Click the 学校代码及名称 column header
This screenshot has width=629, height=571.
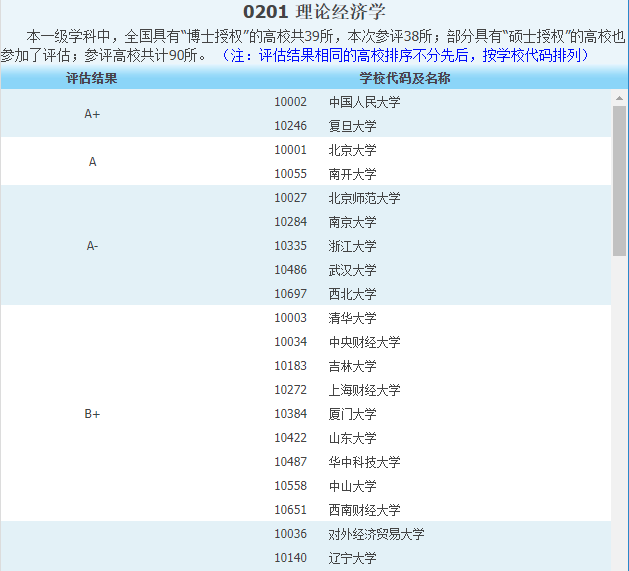click(x=405, y=78)
